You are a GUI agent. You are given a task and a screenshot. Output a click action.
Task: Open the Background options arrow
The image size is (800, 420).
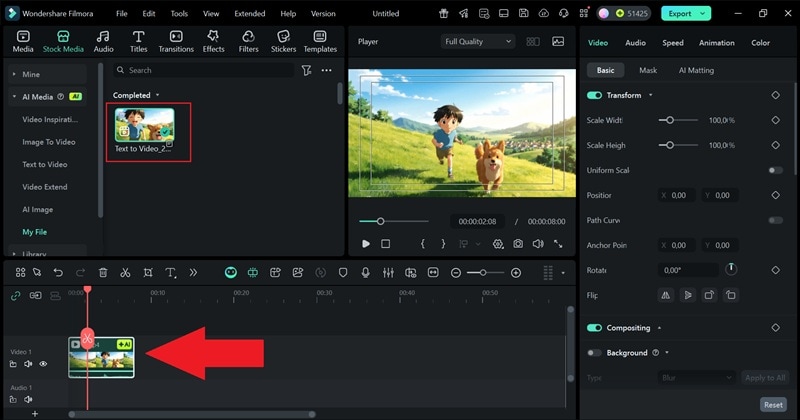coord(667,353)
